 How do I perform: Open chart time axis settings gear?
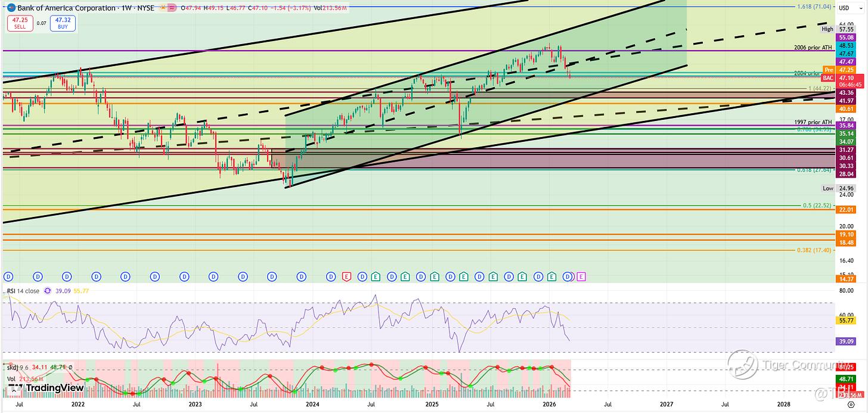point(851,404)
